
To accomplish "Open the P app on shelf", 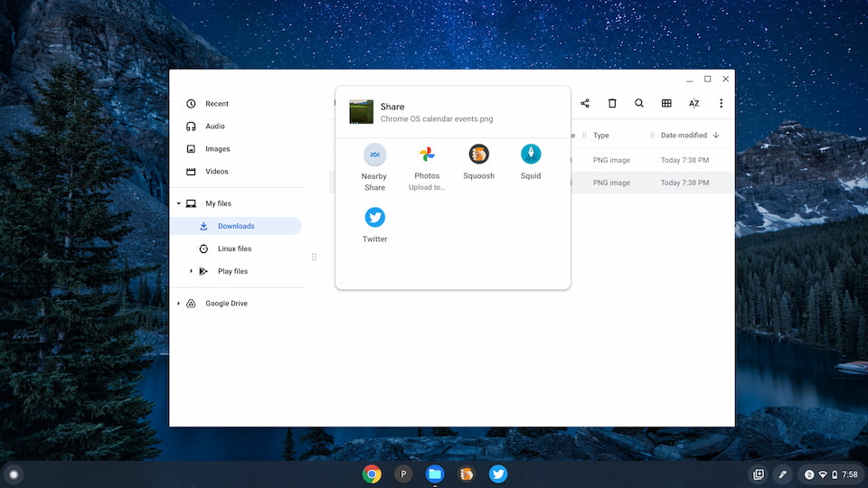I will 403,474.
